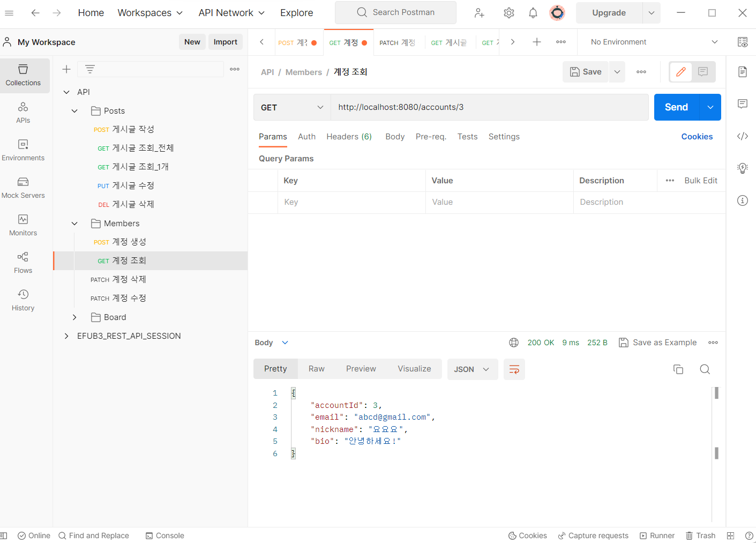Click the Import button
This screenshot has height=543, width=756.
click(x=226, y=42)
